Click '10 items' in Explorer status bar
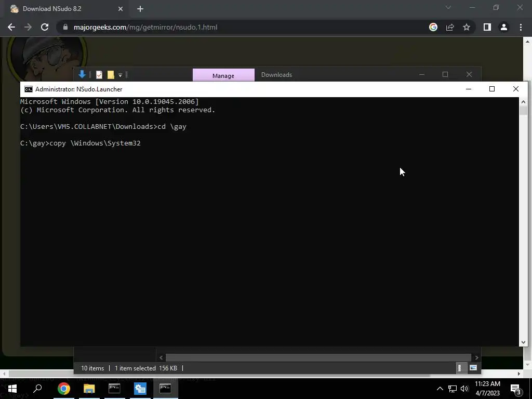The height and width of the screenshot is (399, 532). click(92, 368)
